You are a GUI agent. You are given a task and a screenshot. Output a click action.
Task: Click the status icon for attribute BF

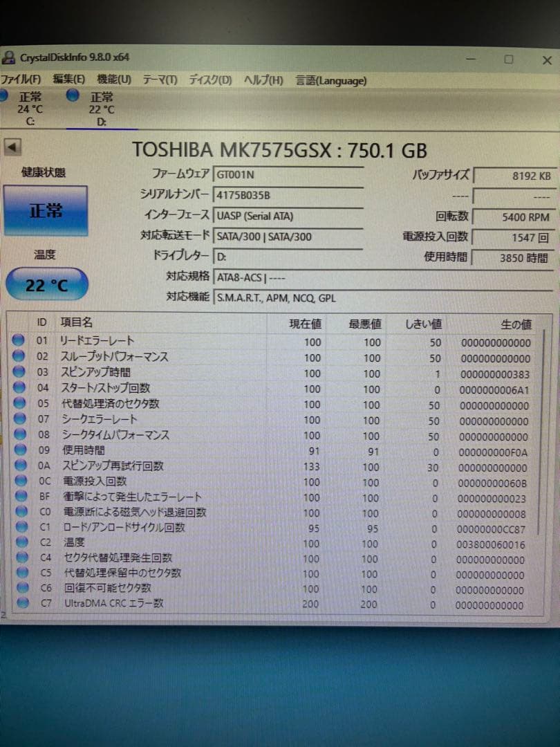click(x=21, y=496)
